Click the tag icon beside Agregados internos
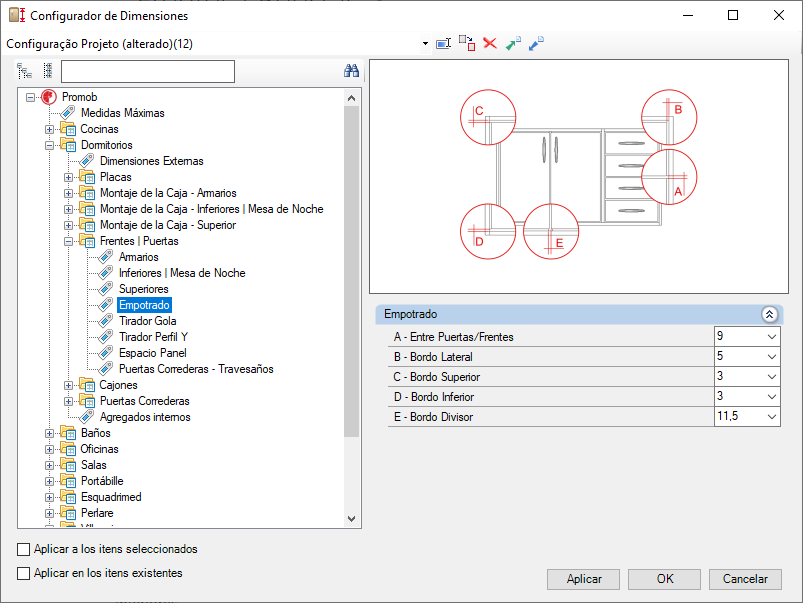Viewport: 809px width, 610px height. tap(87, 416)
